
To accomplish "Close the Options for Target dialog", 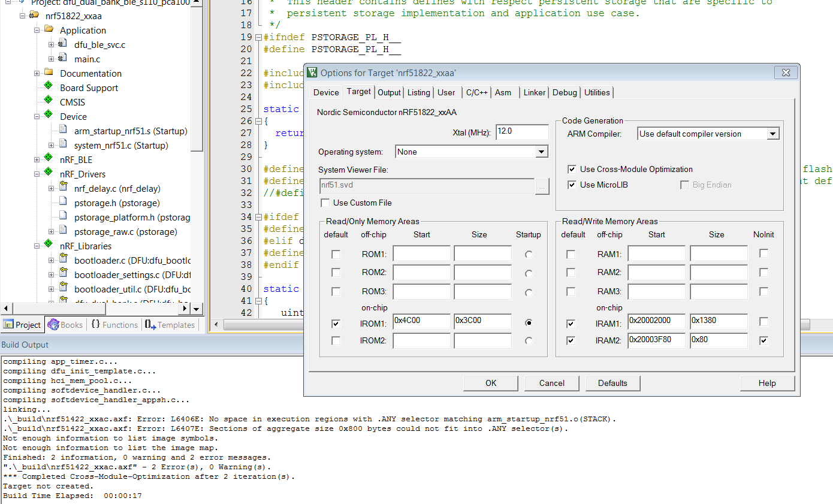I will pos(786,73).
